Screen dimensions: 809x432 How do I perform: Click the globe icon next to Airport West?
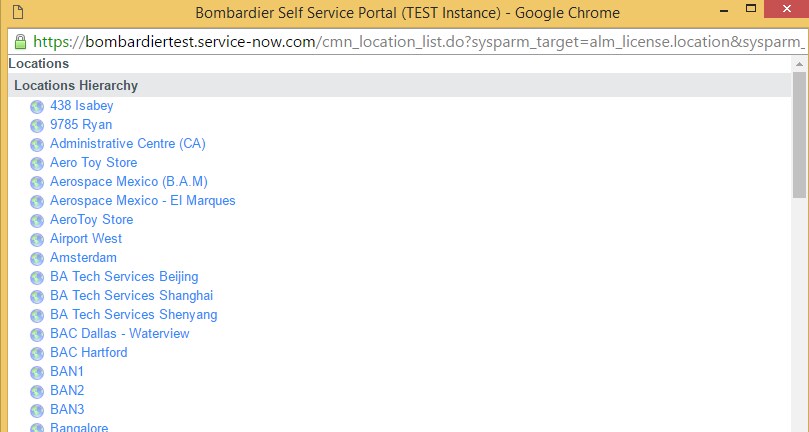[x=37, y=239]
